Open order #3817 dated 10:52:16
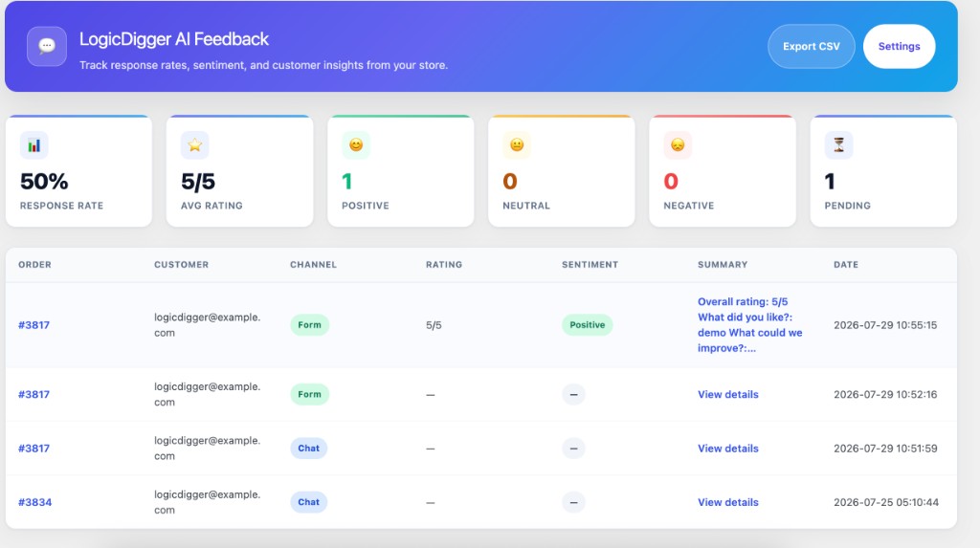 point(33,394)
